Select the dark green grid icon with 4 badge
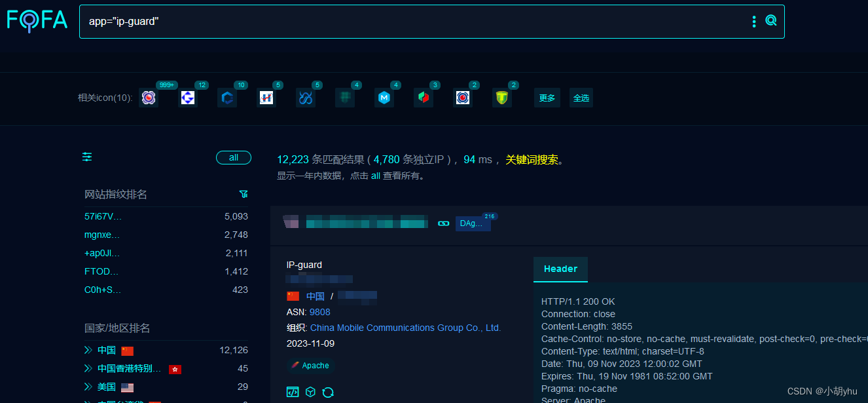 pyautogui.click(x=345, y=98)
